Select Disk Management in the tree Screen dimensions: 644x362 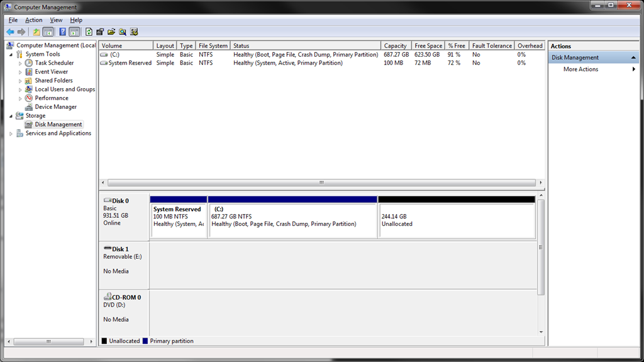pyautogui.click(x=58, y=124)
